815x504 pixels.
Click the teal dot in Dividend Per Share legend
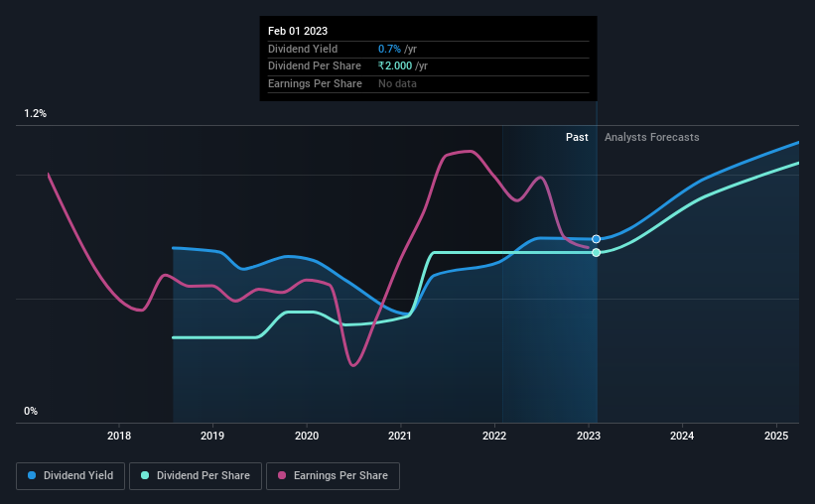[x=145, y=475]
